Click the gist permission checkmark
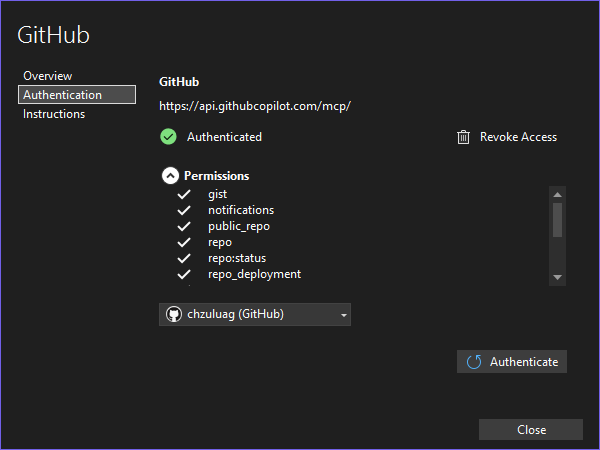Image resolution: width=600 pixels, height=450 pixels. (x=184, y=194)
